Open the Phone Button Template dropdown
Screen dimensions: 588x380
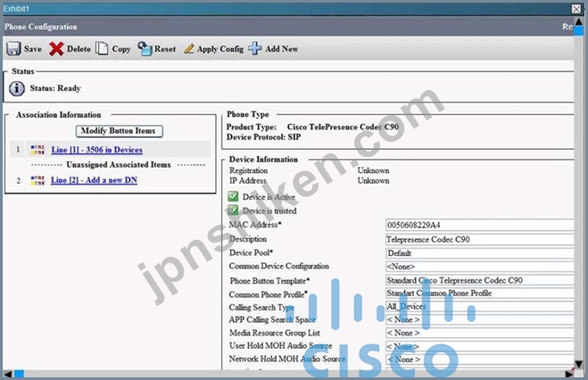click(x=480, y=280)
